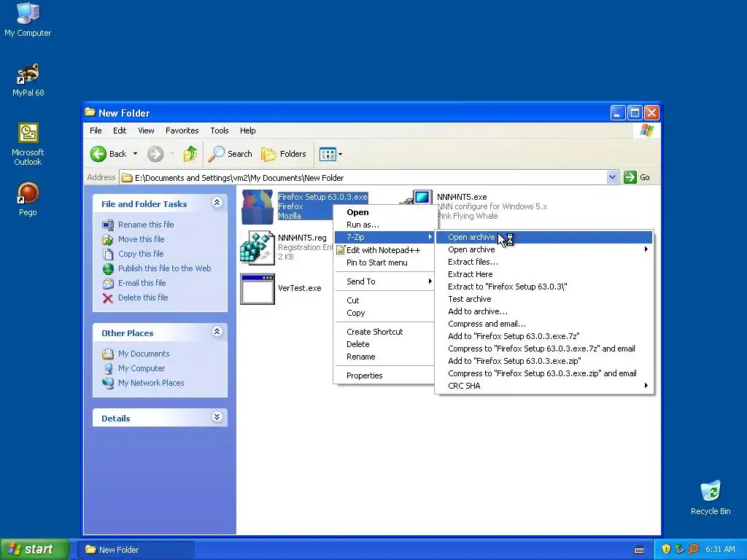
Task: Click the E-mail this file envelope icon
Action: tap(108, 284)
